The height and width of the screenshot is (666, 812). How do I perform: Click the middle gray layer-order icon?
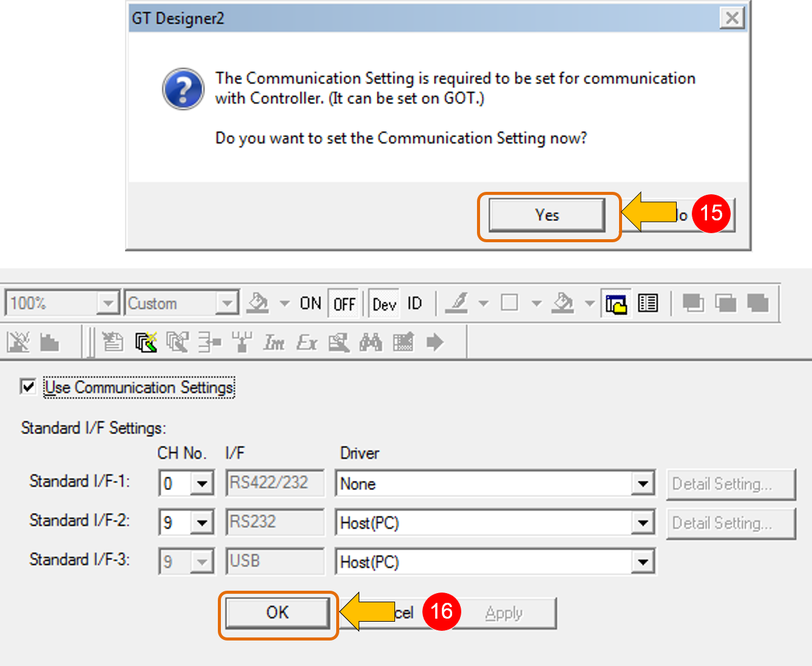tap(725, 303)
